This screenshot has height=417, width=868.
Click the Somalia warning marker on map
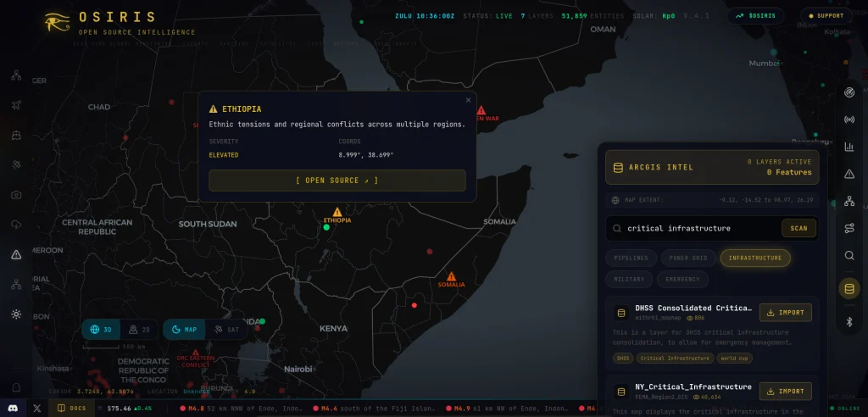click(451, 276)
